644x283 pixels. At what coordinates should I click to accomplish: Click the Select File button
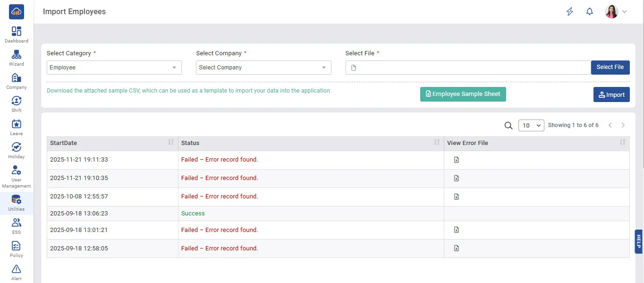pyautogui.click(x=610, y=68)
